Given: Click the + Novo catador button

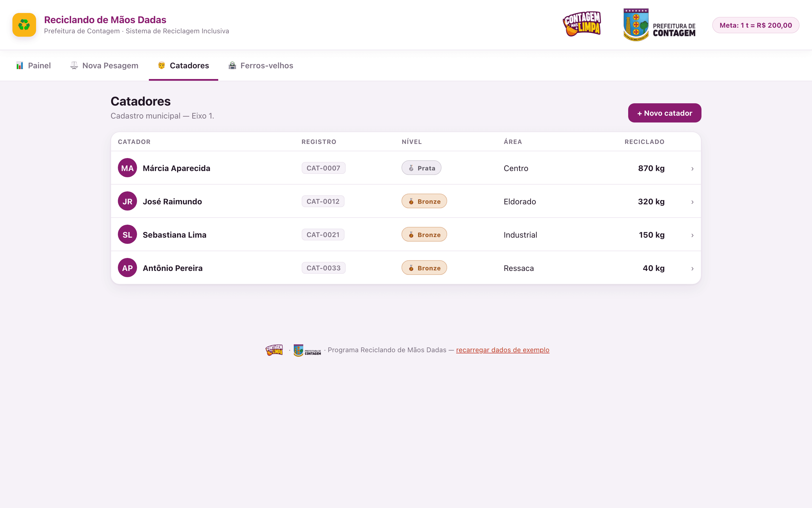Looking at the screenshot, I should pos(664,113).
